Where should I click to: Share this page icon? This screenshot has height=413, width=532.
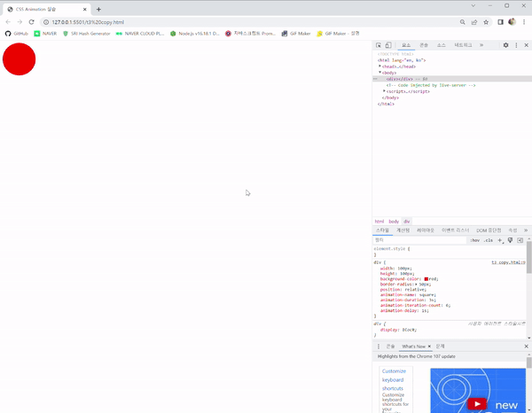(474, 22)
